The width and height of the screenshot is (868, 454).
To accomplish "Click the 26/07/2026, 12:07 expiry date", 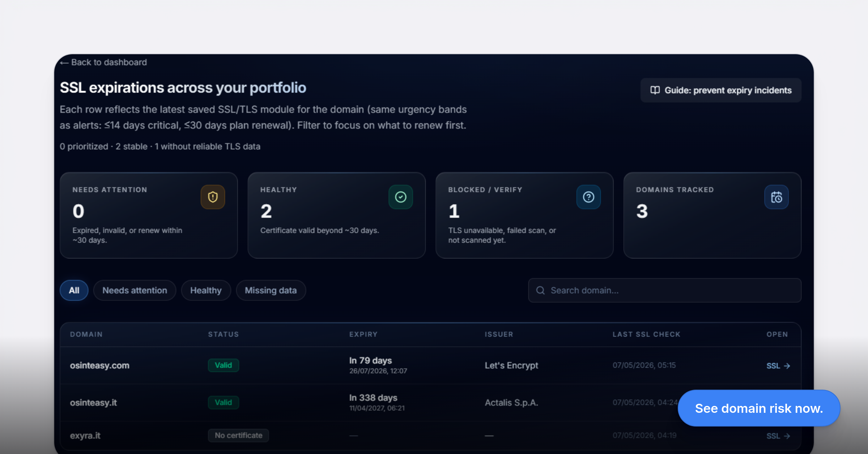I will [x=378, y=371].
